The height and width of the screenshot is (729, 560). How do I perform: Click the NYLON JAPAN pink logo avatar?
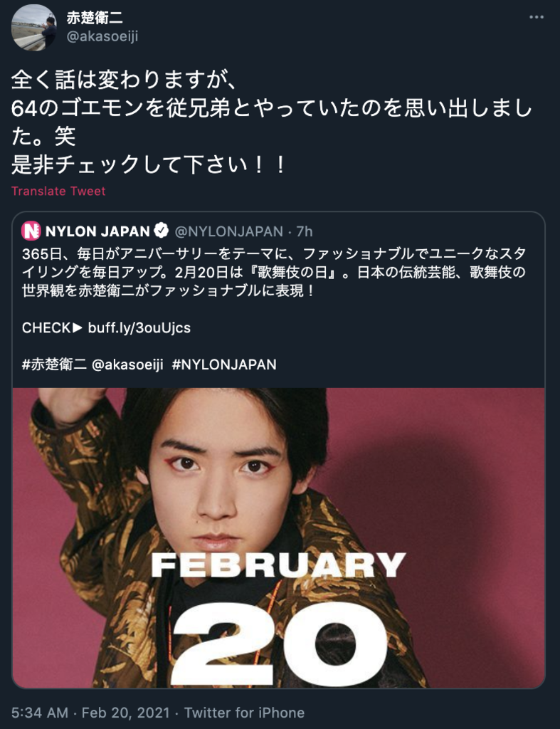[31, 231]
